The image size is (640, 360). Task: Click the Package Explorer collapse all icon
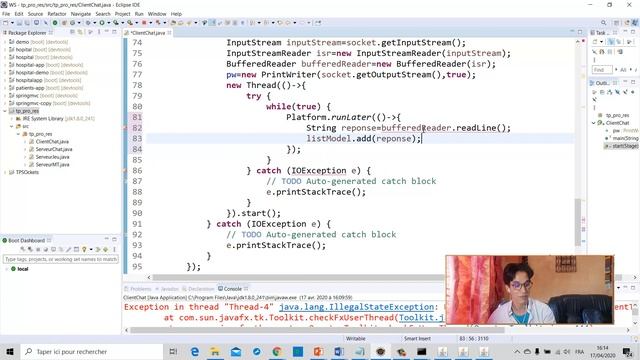72,32
